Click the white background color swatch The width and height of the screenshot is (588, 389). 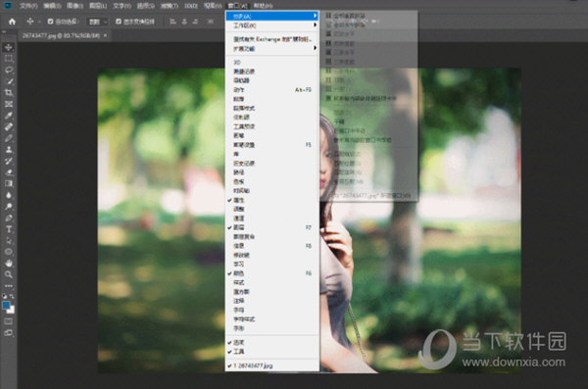[12, 311]
